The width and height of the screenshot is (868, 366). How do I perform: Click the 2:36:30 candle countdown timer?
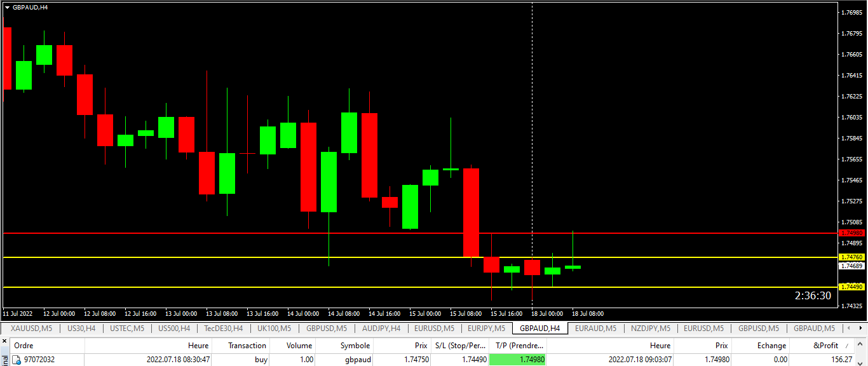813,296
